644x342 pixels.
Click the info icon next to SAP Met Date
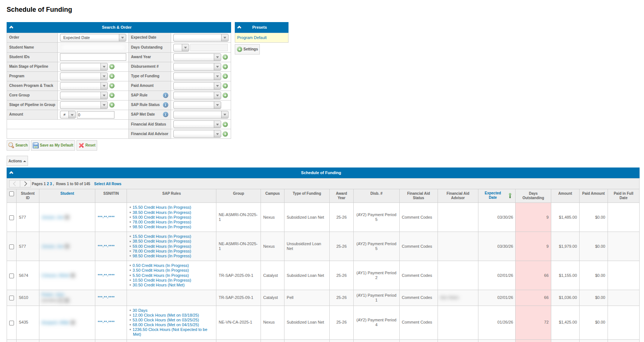tap(166, 114)
